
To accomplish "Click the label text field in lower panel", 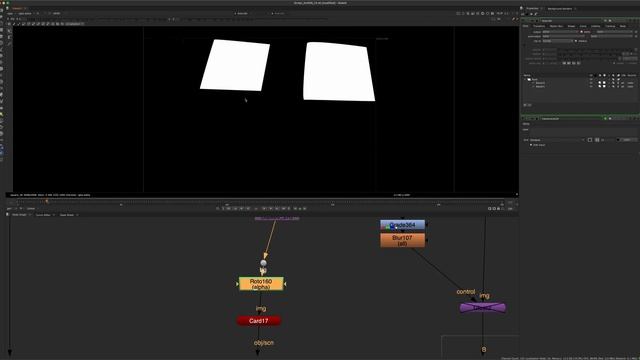I will click(584, 131).
